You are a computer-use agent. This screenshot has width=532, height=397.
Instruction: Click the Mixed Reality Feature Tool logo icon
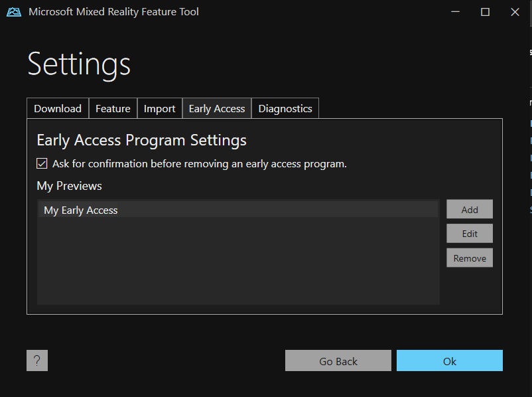14,11
